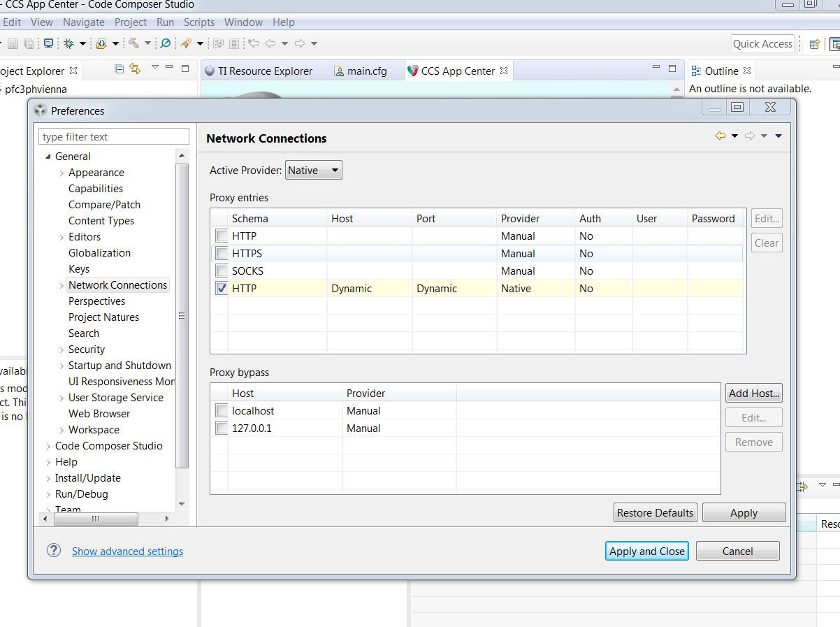The width and height of the screenshot is (840, 627).
Task: Click the help question mark icon
Action: (54, 551)
